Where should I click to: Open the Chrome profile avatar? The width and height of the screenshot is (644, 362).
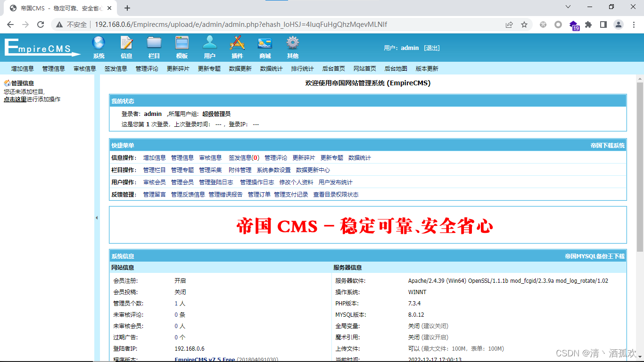pos(619,25)
